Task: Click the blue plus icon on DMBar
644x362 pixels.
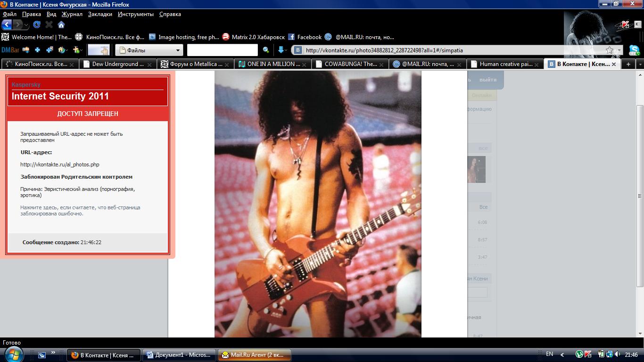Action: coord(37,50)
